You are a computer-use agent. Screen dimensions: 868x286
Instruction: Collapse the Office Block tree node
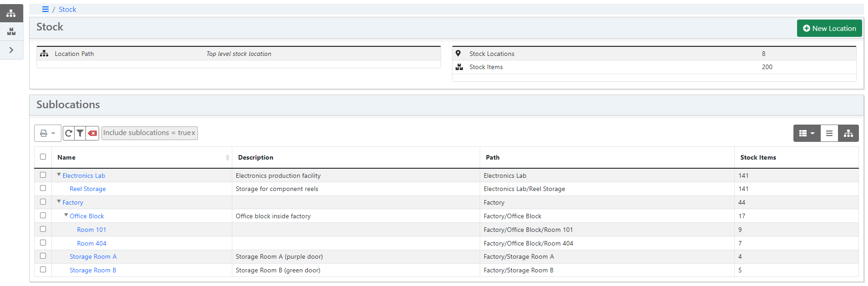pos(66,215)
